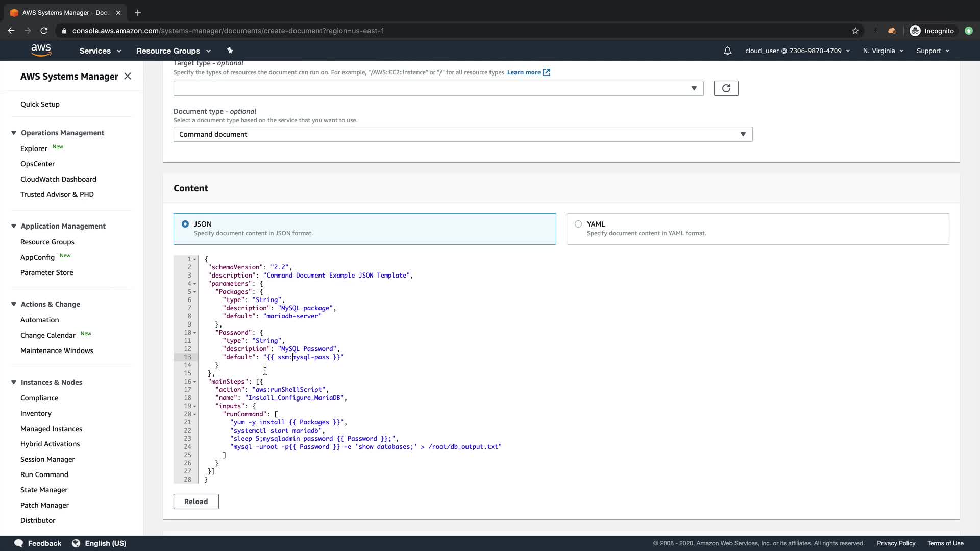The height and width of the screenshot is (551, 980).
Task: Click the pin shortcuts icon in navbar
Action: coord(230,51)
